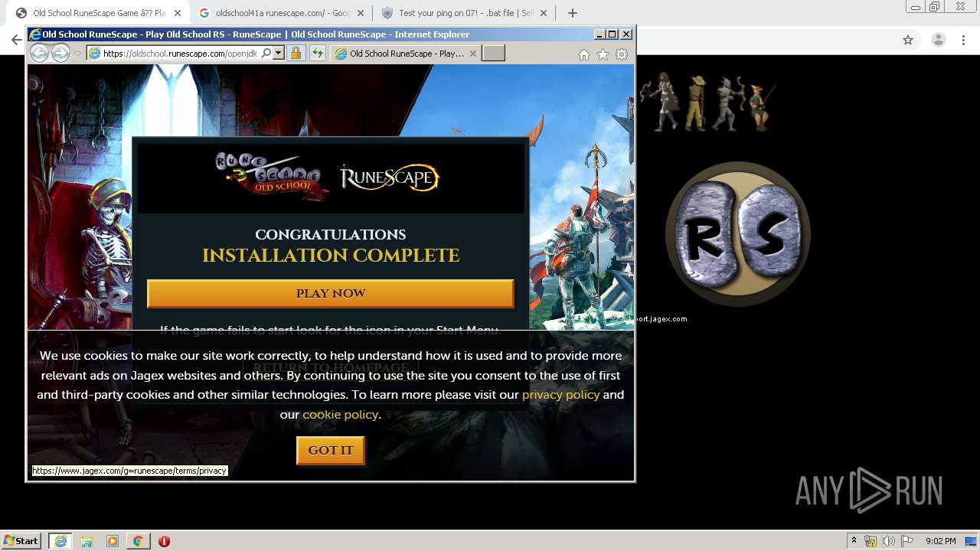Viewport: 980px width, 551px height.
Task: Close the Test your ping Chrome tab
Action: click(x=544, y=13)
